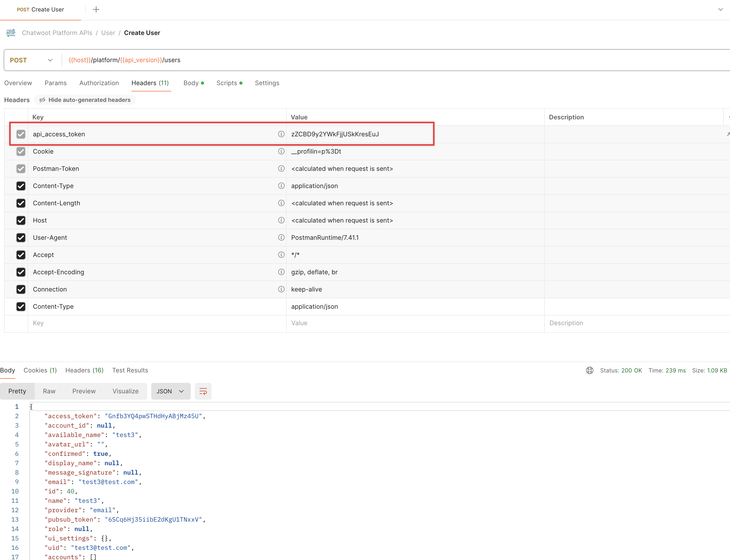Open the User breadcrumb link
Image resolution: width=730 pixels, height=560 pixels.
(108, 33)
